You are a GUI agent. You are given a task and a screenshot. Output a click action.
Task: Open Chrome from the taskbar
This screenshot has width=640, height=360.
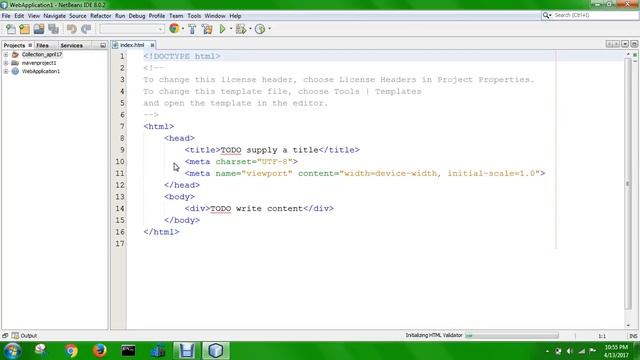[71, 351]
